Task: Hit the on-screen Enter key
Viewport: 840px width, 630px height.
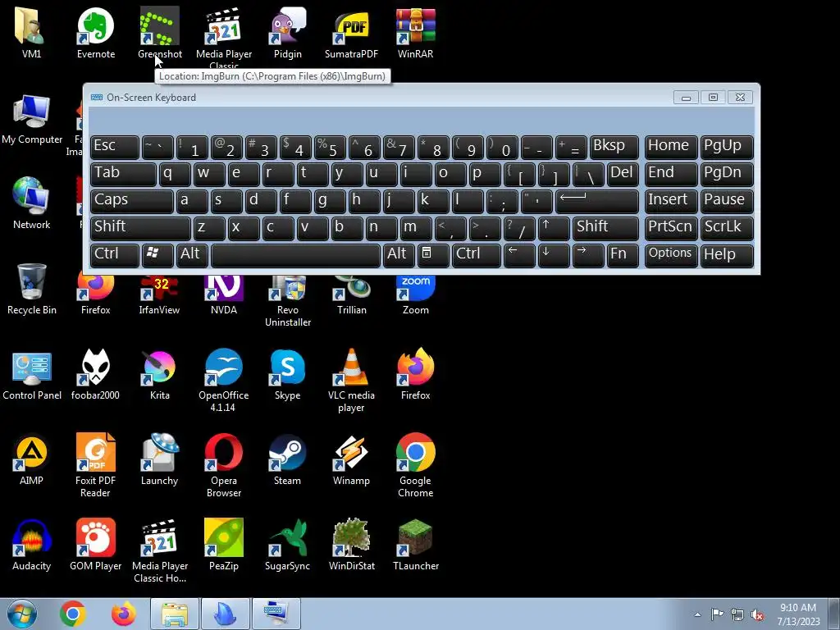Action: click(597, 201)
